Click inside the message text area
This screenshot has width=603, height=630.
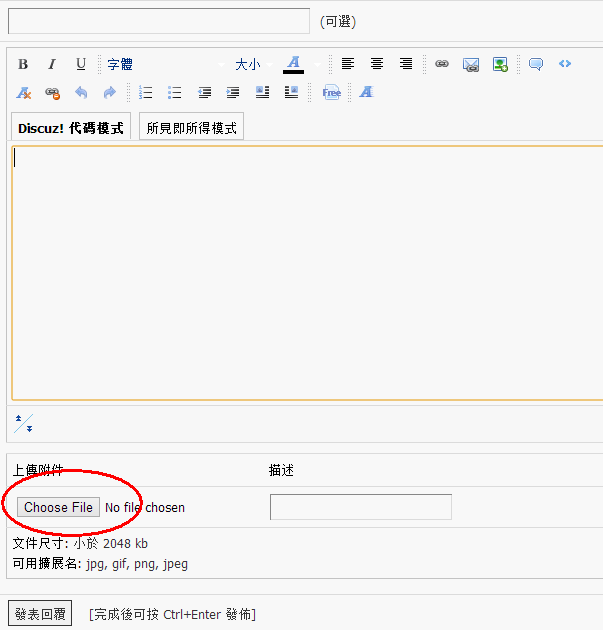307,273
